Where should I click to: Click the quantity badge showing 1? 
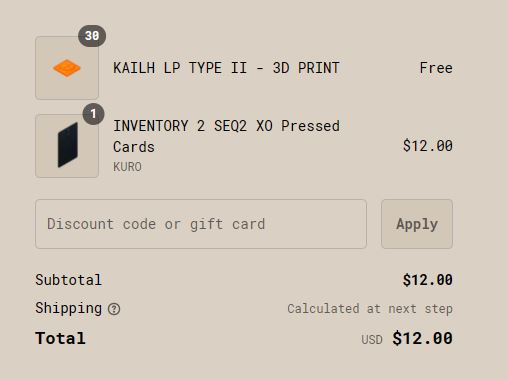tap(93, 114)
